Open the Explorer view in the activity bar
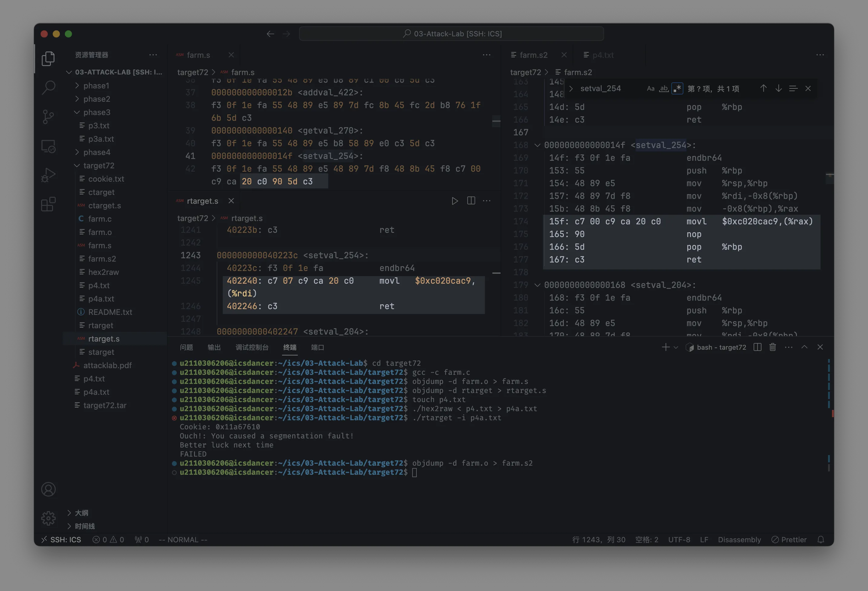The height and width of the screenshot is (591, 868). (48, 59)
